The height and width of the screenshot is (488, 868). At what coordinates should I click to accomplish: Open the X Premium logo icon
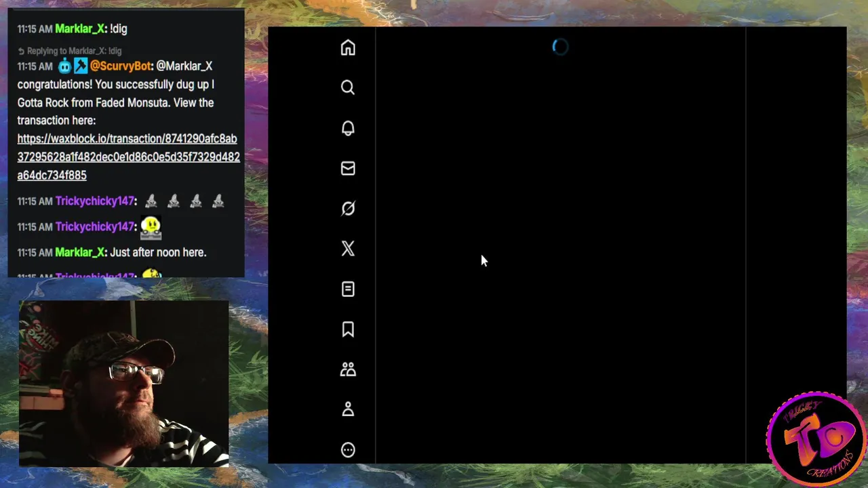click(x=348, y=249)
